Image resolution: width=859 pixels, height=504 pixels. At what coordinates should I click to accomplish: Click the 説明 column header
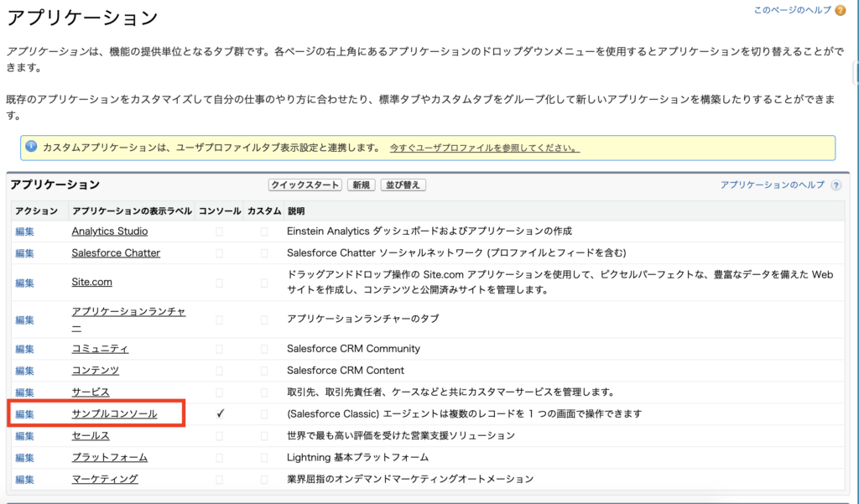[296, 211]
